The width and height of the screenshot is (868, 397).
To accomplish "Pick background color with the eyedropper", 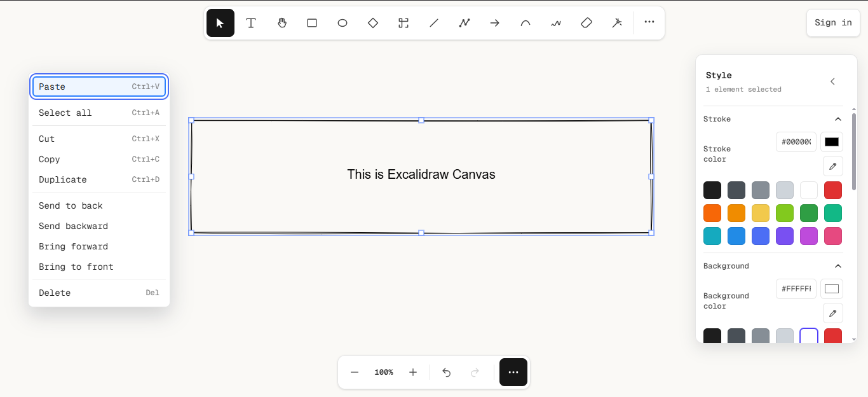I will 833,313.
